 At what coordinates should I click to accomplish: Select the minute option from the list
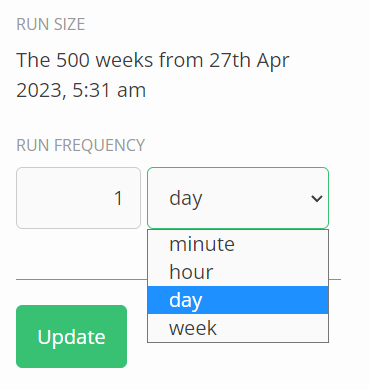tap(238, 244)
